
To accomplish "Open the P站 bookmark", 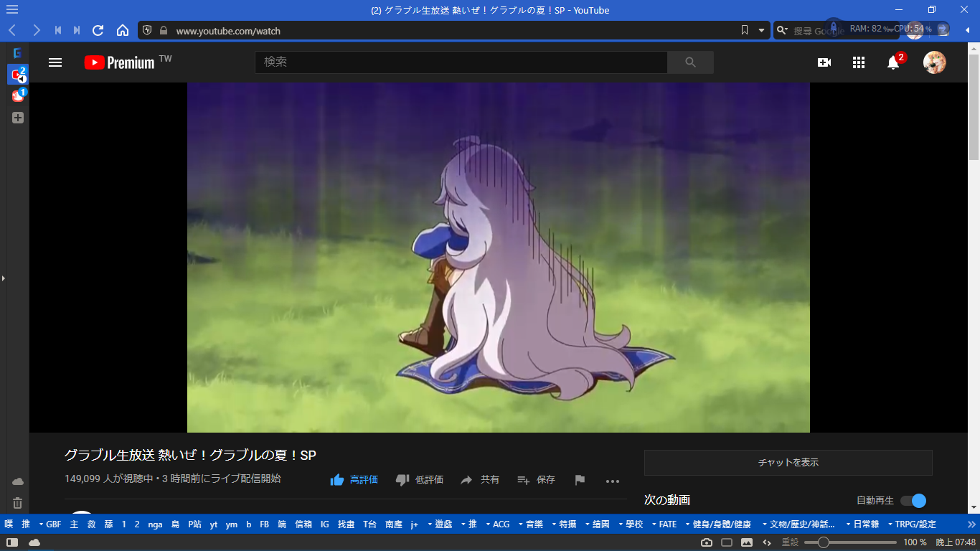I will [194, 524].
